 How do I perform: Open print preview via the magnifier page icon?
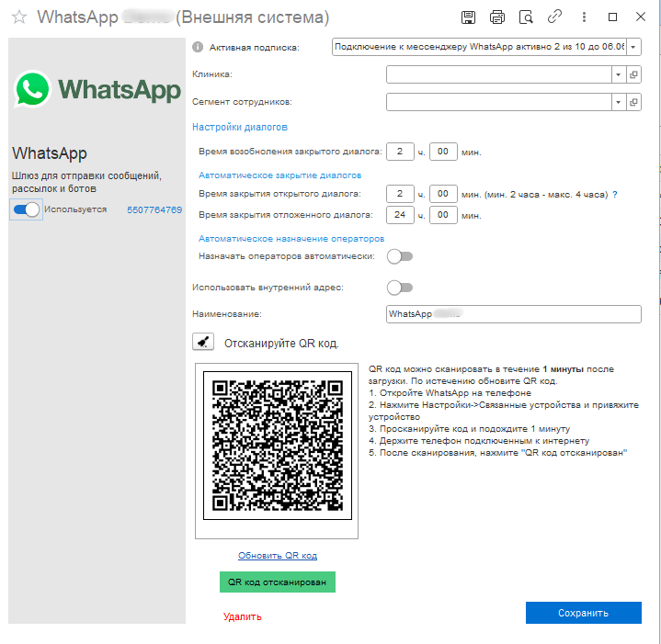526,17
